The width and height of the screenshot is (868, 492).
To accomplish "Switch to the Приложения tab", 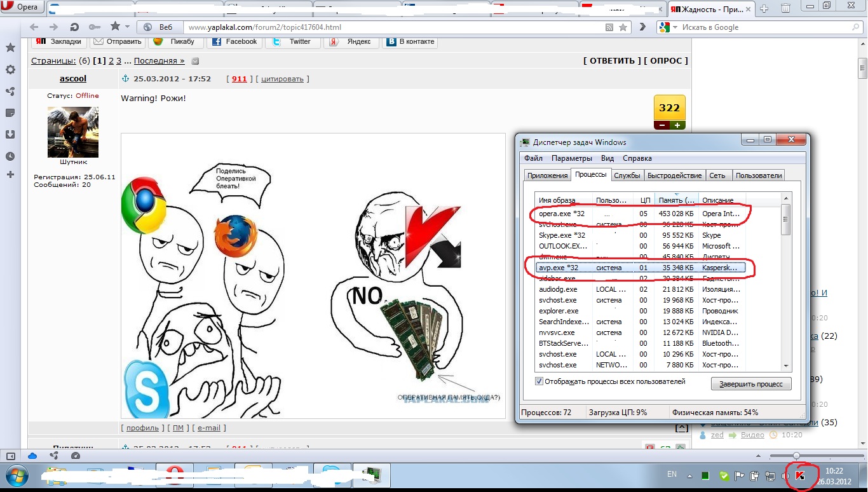I will 547,175.
